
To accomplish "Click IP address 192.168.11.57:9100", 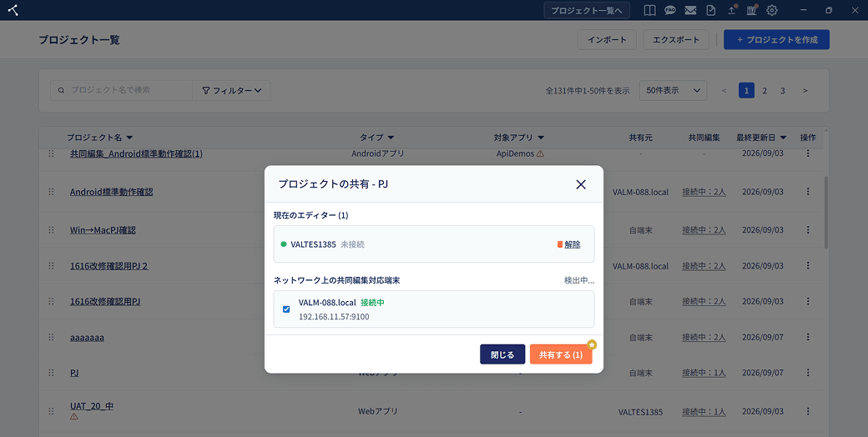I will pos(334,317).
